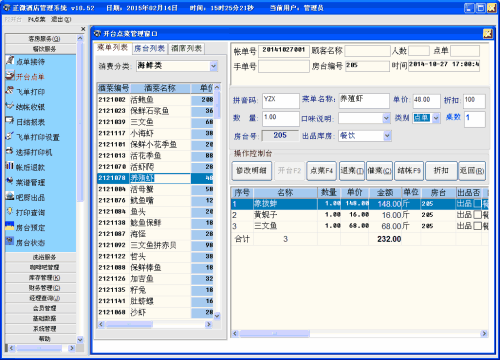Image resolution: width=500 pixels, height=360 pixels.
Task: Open the 消费分类 dropdown
Action: pos(214,66)
